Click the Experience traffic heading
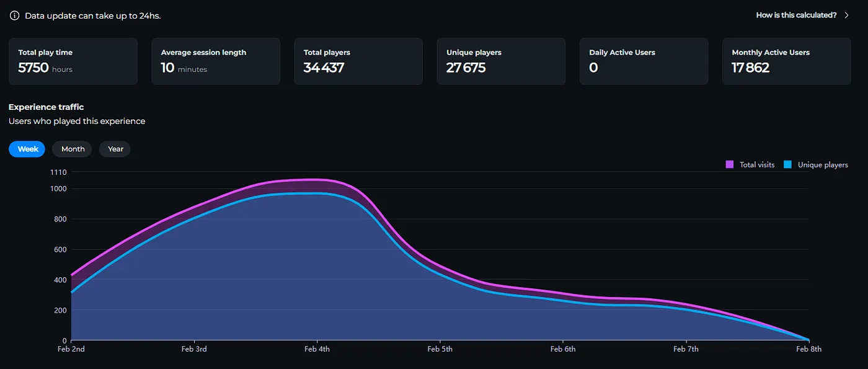Screen dimensions: 868x369 pyautogui.click(x=46, y=107)
